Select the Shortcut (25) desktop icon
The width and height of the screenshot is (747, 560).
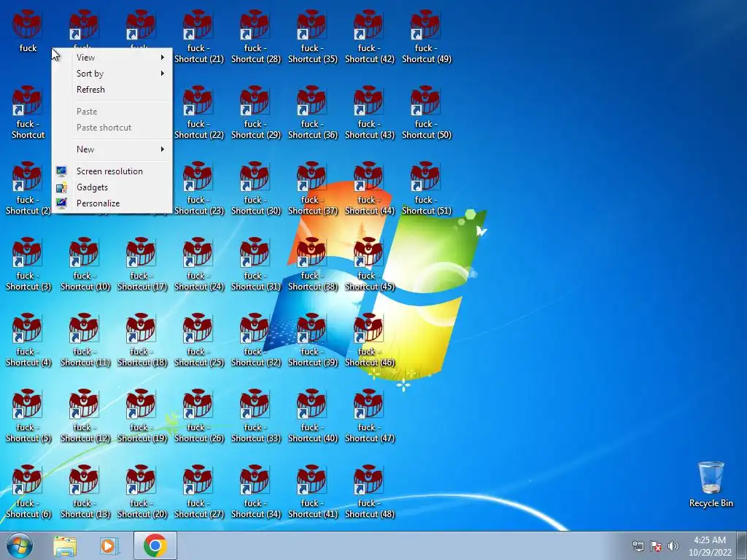199,341
